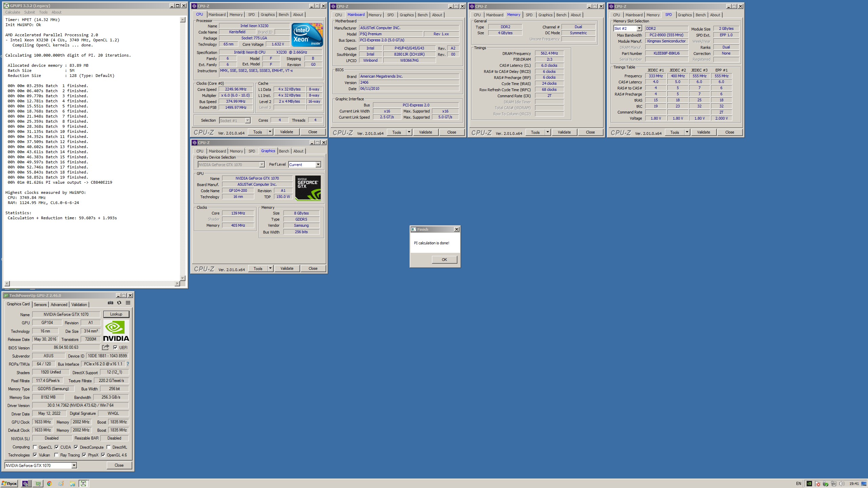Click the GPU-Z refresh icon
Viewport: 868px width, 488px height.
coord(119,303)
